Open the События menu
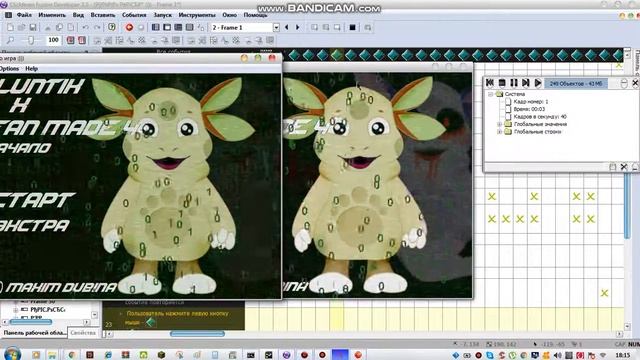Image resolution: width=640 pixels, height=360 pixels. click(134, 15)
